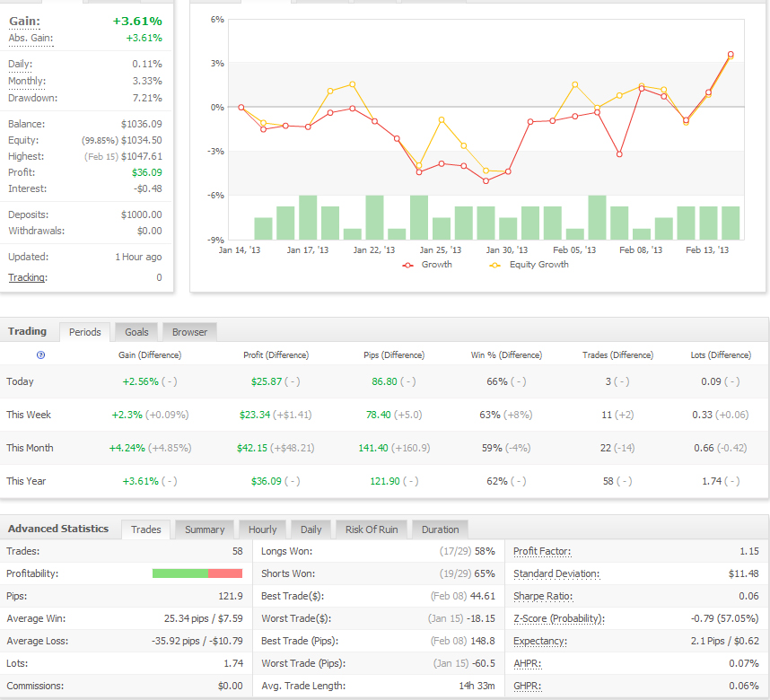Click the Gain label

[x=24, y=22]
